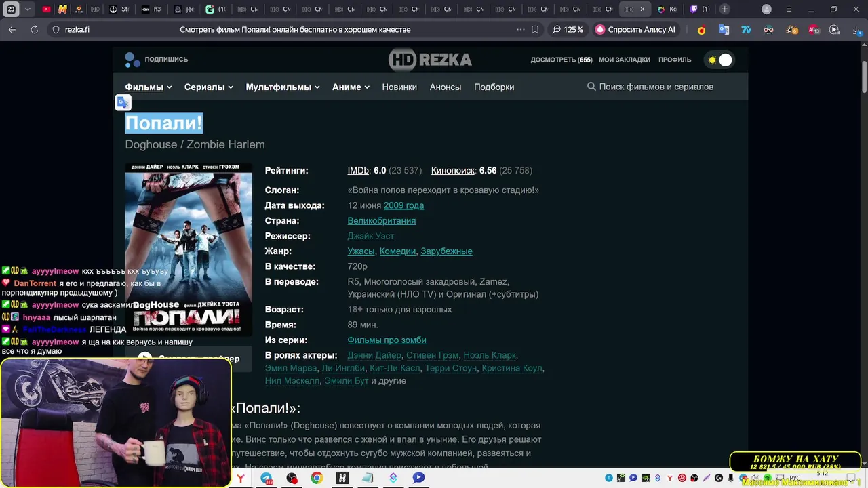This screenshot has height=488, width=868.
Task: Click the page vertical scrollbar
Action: [x=863, y=76]
